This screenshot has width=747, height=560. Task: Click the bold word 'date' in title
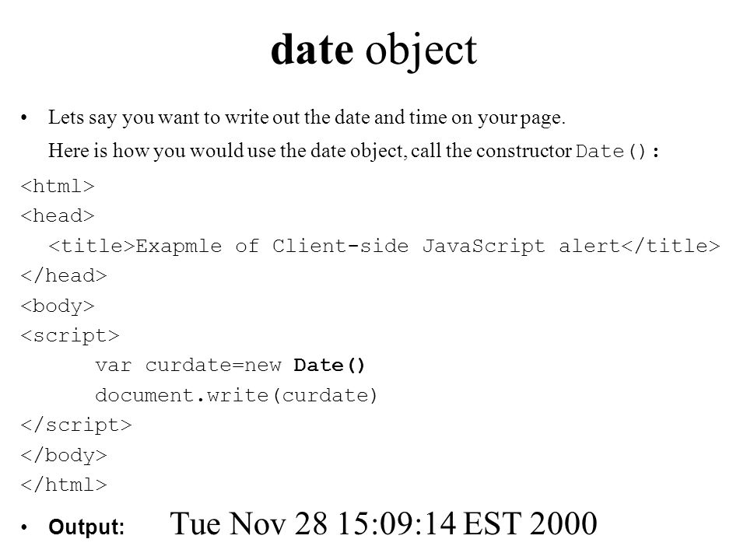coord(312,49)
